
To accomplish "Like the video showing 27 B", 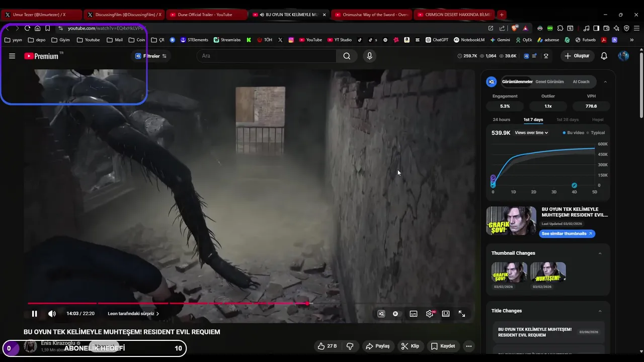I will [x=327, y=346].
